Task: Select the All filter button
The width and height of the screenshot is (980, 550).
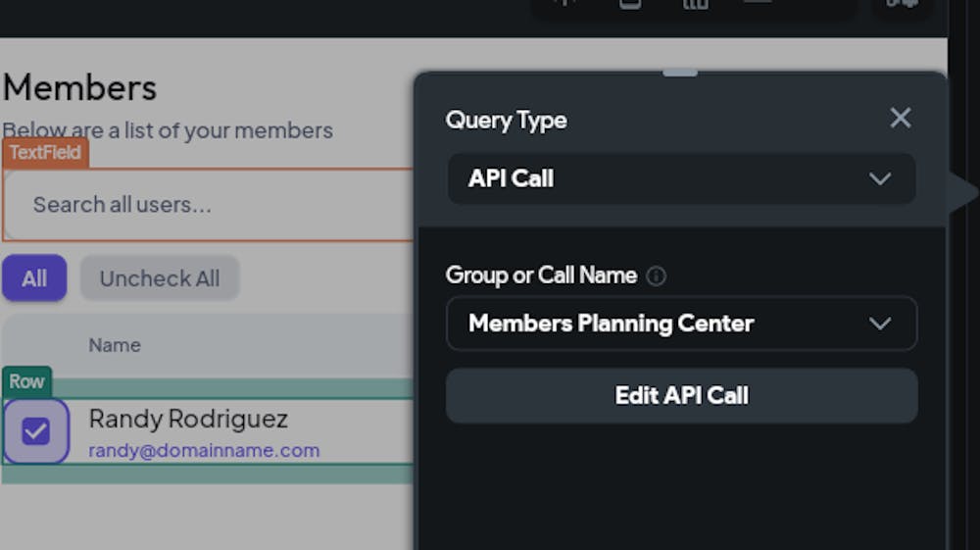Action: pos(34,278)
